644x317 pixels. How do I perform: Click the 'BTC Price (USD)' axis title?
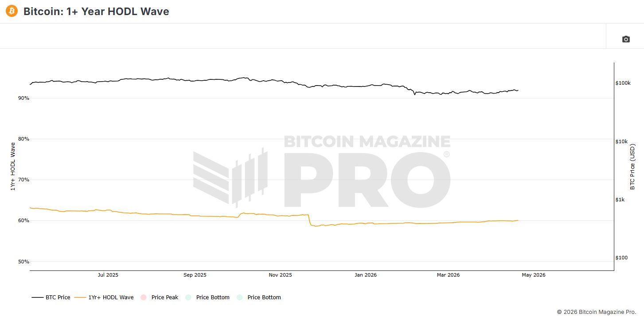tap(632, 167)
